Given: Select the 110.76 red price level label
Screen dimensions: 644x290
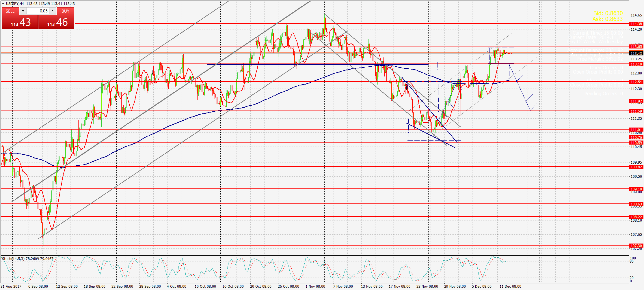Looking at the screenshot, I should pos(636,137).
